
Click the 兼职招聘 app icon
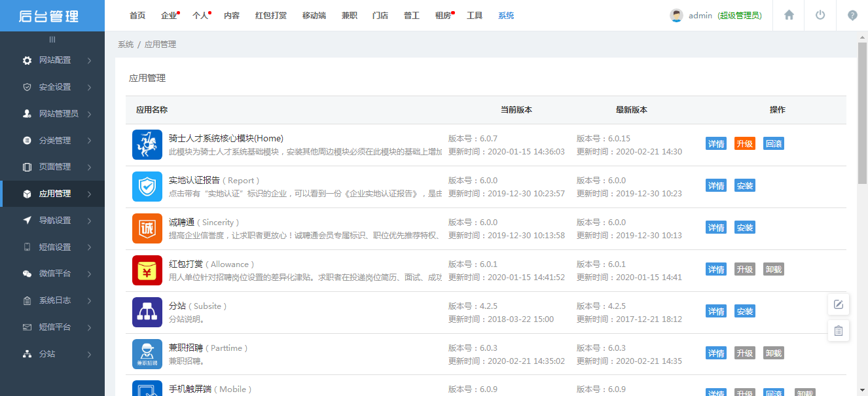tap(147, 354)
